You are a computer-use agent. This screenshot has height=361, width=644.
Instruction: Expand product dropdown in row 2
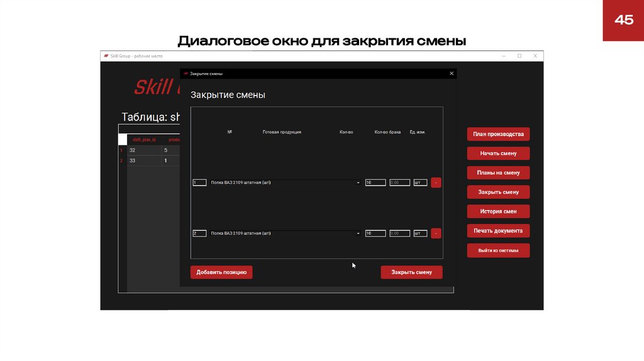click(x=358, y=233)
